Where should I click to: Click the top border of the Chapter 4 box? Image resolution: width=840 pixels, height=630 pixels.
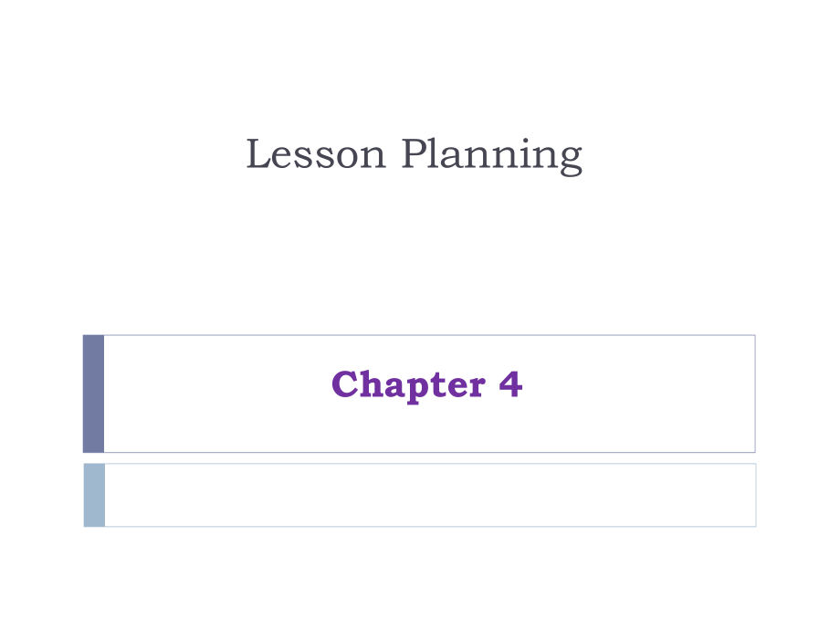click(429, 335)
